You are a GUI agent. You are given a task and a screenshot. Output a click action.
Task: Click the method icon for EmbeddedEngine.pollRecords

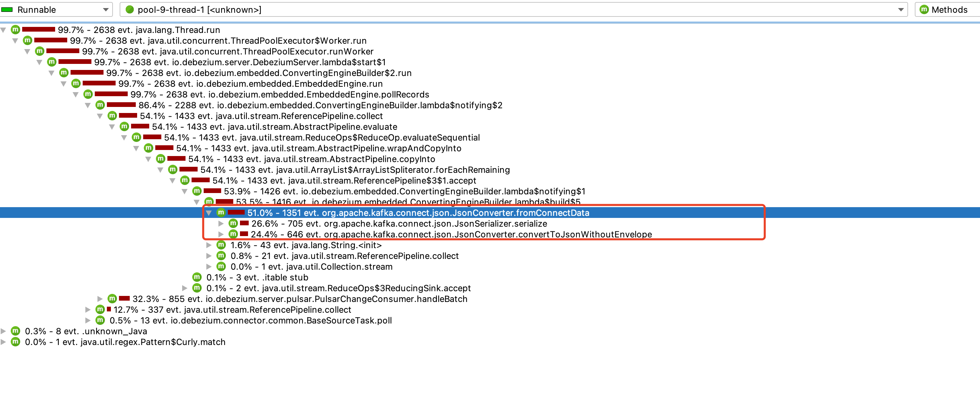click(x=88, y=94)
